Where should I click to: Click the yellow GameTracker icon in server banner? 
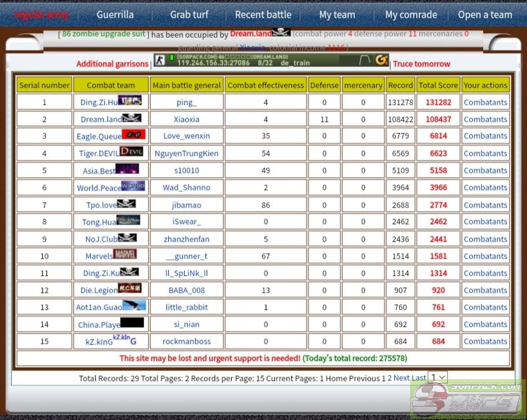click(381, 60)
